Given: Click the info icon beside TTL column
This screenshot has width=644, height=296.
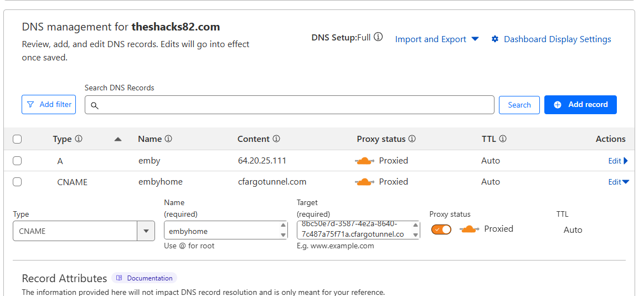Looking at the screenshot, I should [x=503, y=139].
